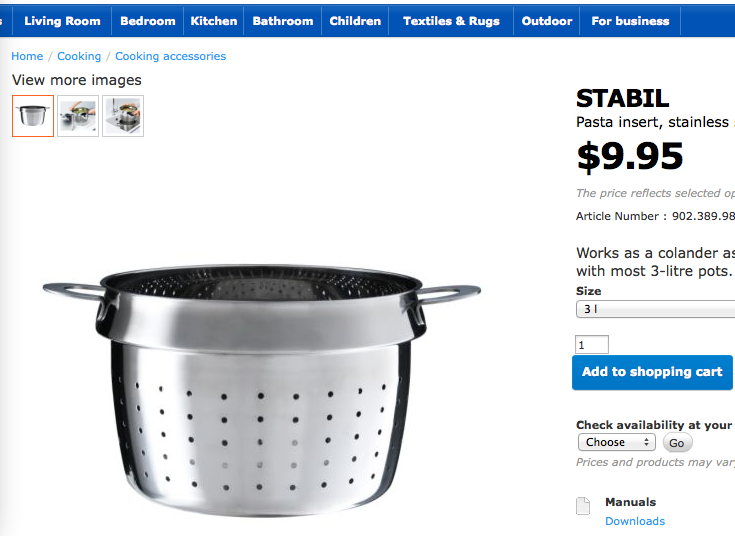The width and height of the screenshot is (735, 536).
Task: Click the For business menu item
Action: [630, 21]
